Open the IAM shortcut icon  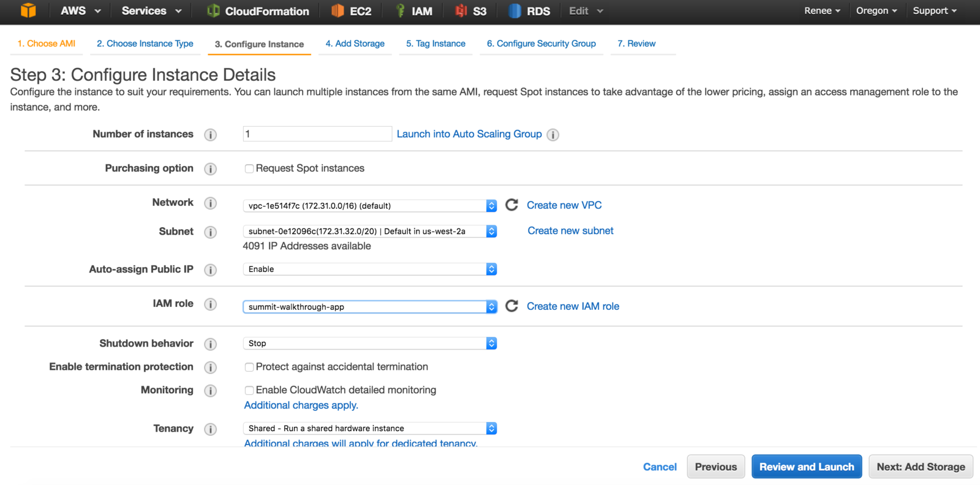coord(401,10)
